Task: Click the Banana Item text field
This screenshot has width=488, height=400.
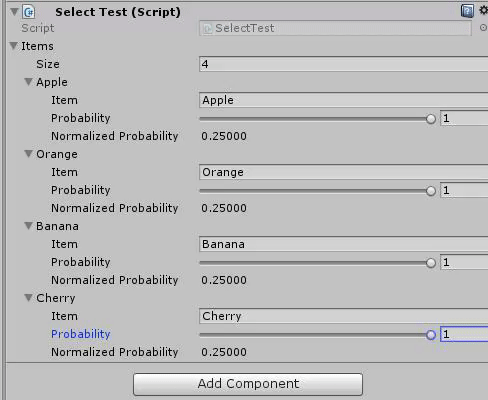Action: point(344,244)
